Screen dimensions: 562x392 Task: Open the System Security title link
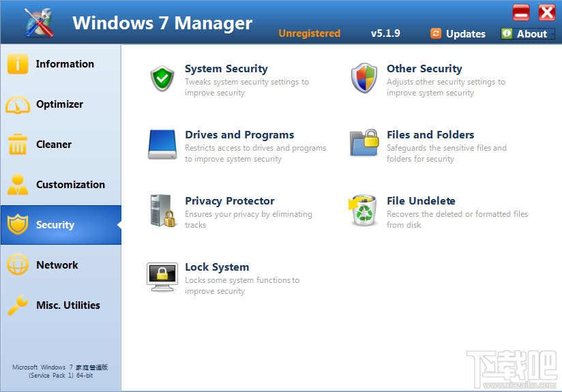click(226, 68)
